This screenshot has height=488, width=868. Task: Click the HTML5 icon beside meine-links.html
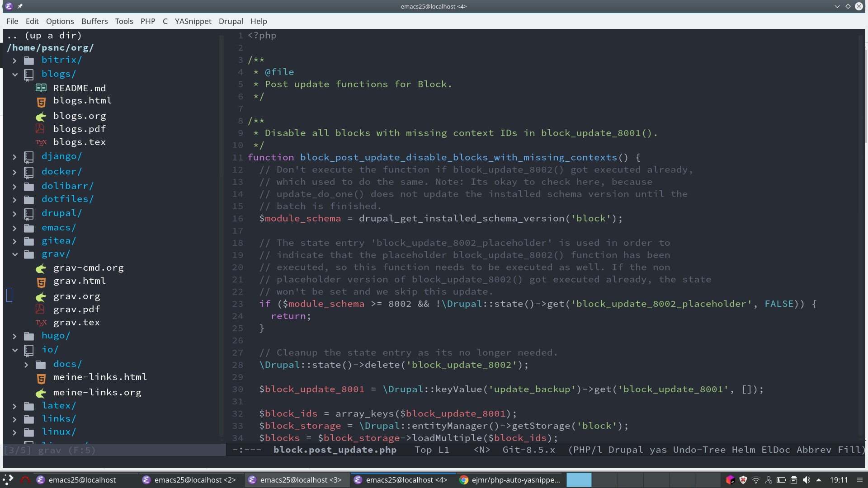(x=41, y=379)
